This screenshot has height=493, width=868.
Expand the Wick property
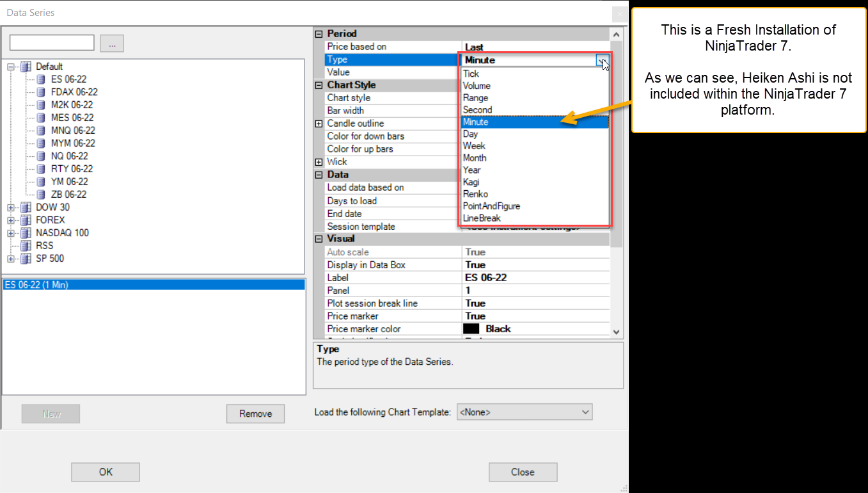319,162
